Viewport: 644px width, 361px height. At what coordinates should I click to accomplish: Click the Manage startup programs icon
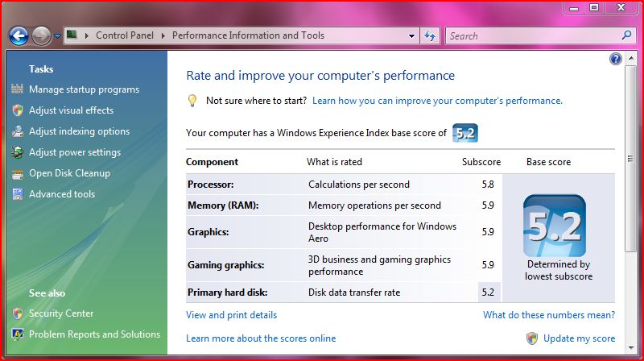17,89
